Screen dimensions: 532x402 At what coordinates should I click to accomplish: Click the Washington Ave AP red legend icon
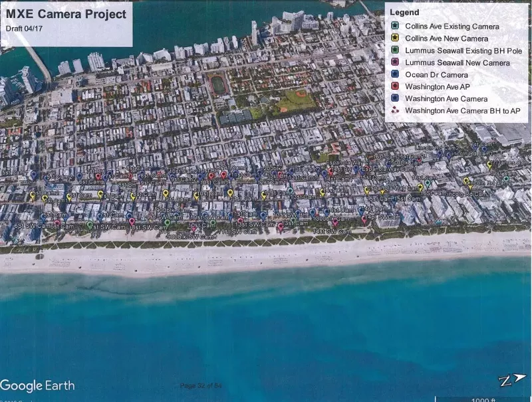coord(394,86)
